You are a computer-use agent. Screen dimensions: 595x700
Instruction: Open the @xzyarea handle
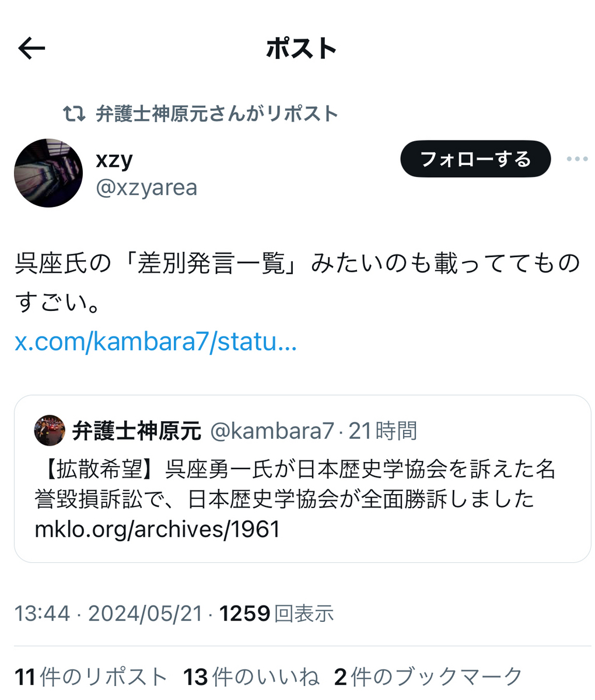[x=146, y=188]
